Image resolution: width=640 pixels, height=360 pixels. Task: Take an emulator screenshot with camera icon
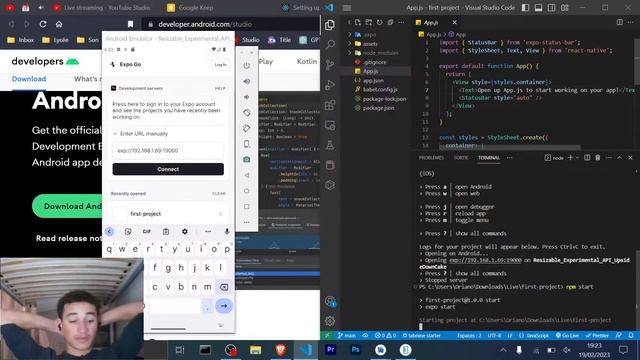[247, 160]
